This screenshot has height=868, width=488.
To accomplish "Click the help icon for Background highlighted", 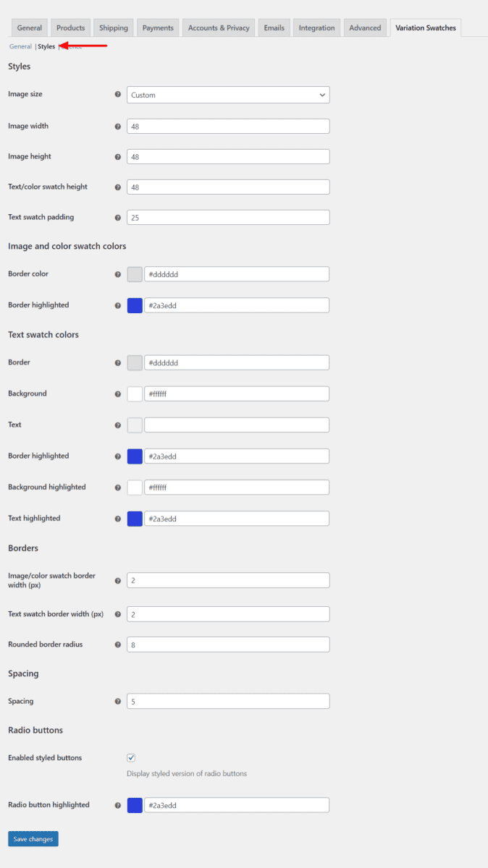I will (117, 488).
